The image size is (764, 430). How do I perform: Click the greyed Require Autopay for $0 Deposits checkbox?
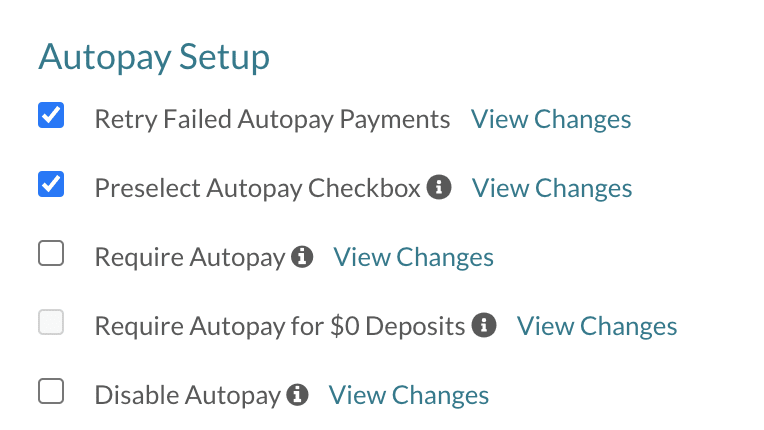pyautogui.click(x=51, y=322)
